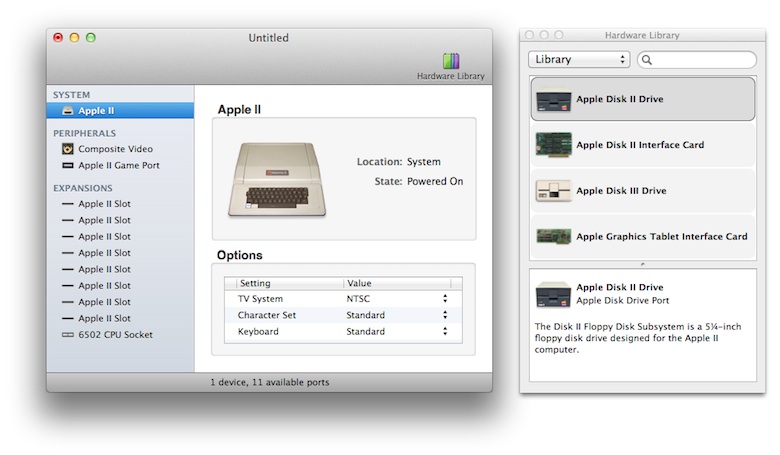Open the Hardware Library toolbar icon
The width and height of the screenshot is (780, 455).
pos(451,61)
